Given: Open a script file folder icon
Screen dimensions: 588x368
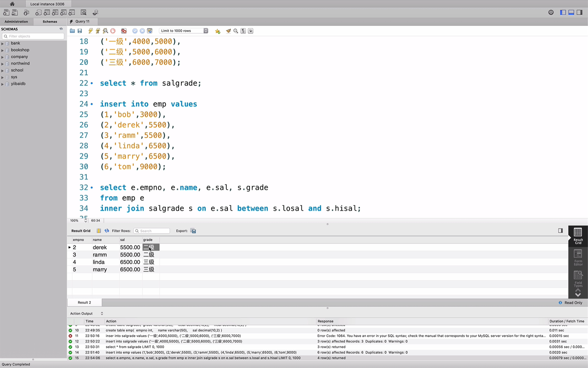Looking at the screenshot, I should tap(72, 31).
